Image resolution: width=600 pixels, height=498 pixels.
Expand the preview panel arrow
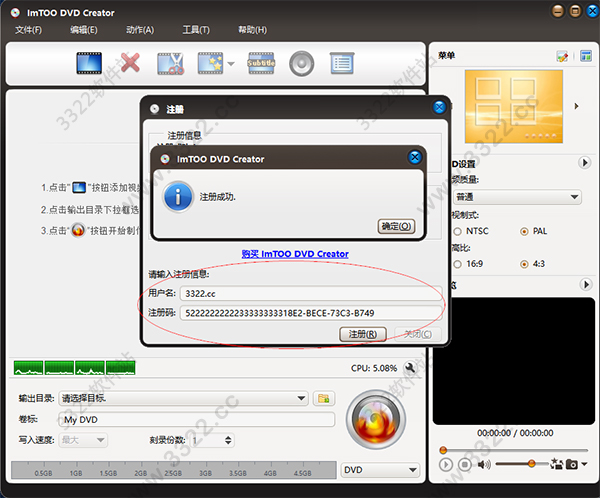tap(585, 284)
